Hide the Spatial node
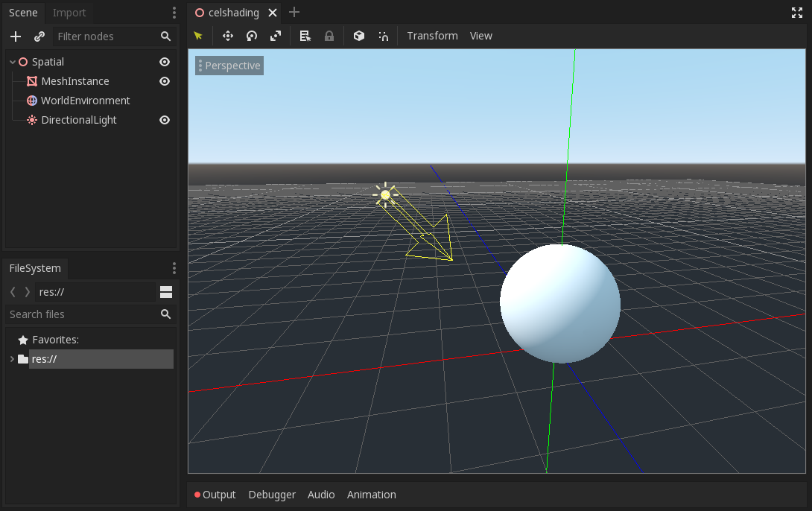The height and width of the screenshot is (511, 812). pyautogui.click(x=164, y=61)
